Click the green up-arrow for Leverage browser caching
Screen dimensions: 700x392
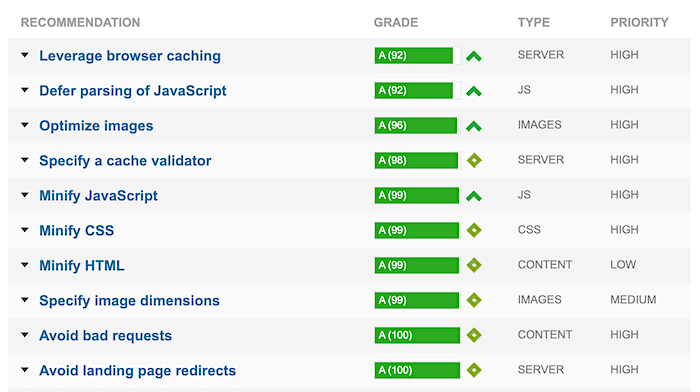click(474, 56)
